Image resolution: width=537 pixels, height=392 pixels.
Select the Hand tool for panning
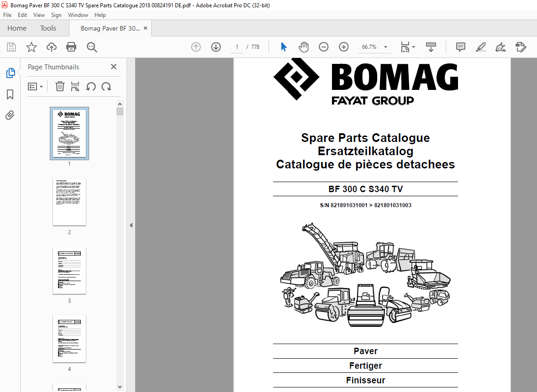pyautogui.click(x=303, y=47)
